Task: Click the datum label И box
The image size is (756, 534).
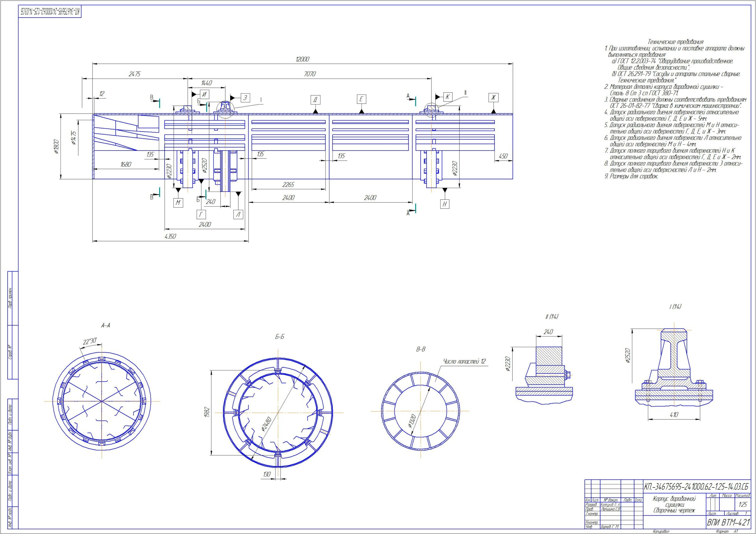Action: point(204,94)
